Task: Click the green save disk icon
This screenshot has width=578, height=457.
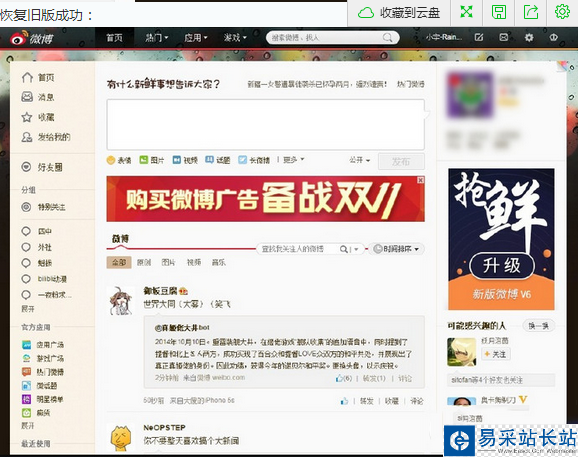Action: 499,12
